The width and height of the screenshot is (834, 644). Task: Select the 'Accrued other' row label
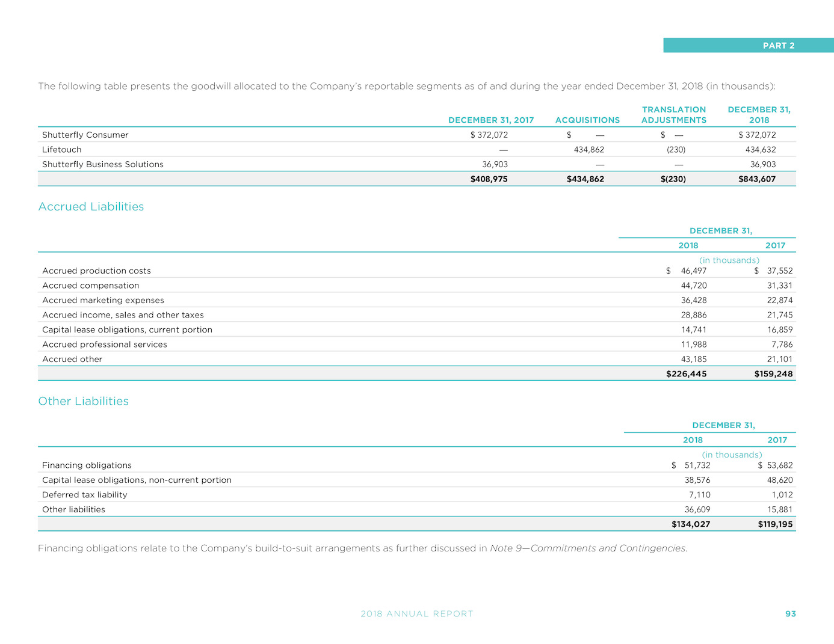[72, 359]
